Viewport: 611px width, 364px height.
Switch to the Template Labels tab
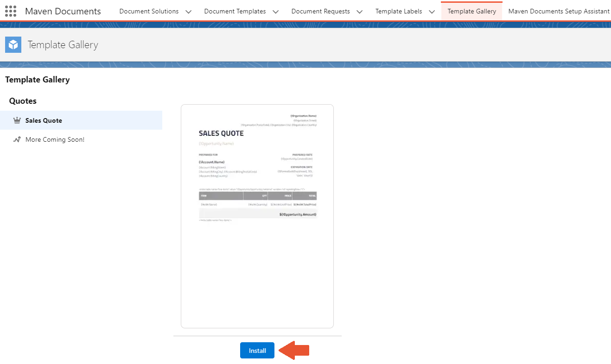(x=399, y=11)
